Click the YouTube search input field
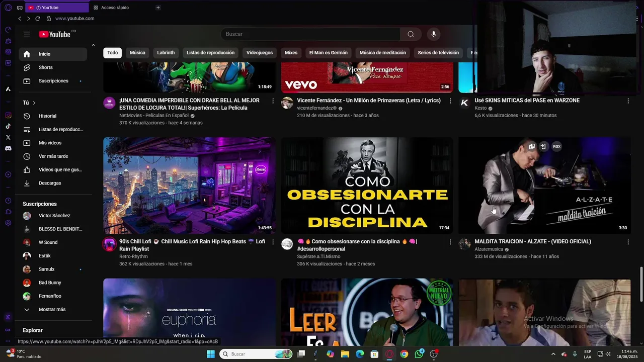 [311, 34]
